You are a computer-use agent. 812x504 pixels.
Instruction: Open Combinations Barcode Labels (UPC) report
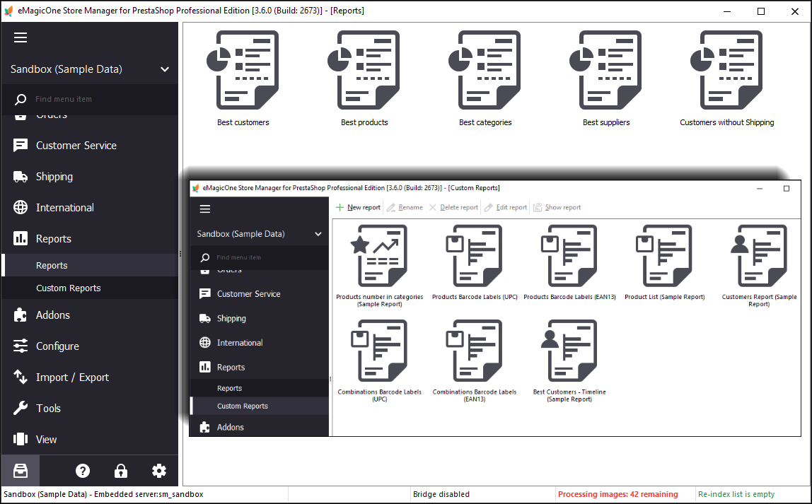pos(380,361)
